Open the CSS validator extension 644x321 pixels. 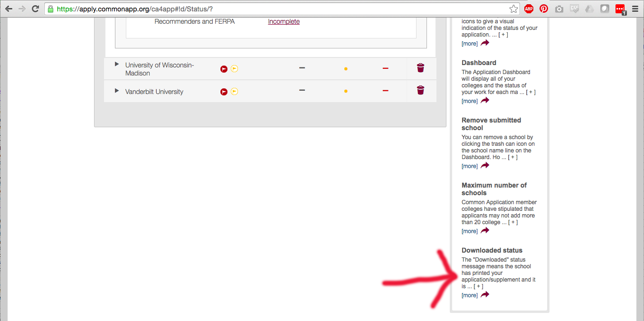point(574,9)
